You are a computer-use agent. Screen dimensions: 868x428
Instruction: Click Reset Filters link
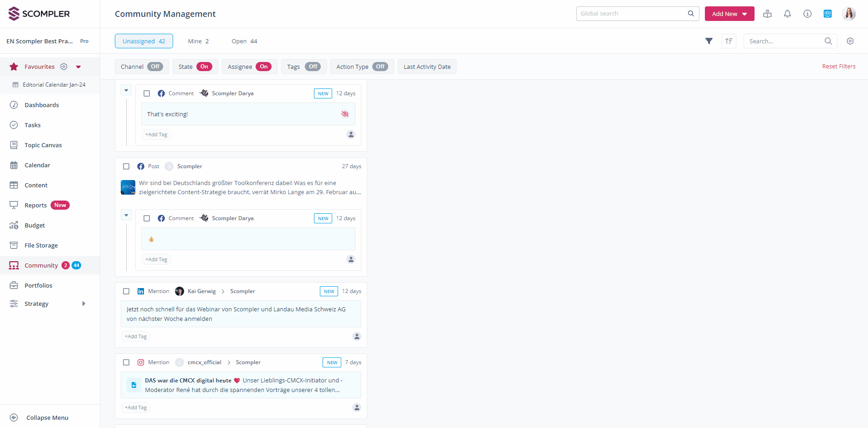(838, 67)
